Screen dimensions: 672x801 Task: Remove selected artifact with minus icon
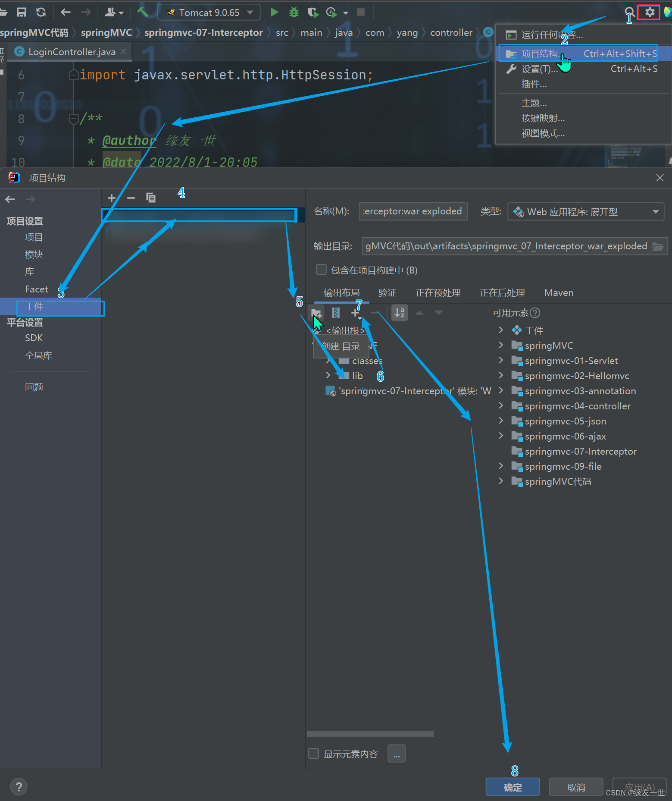pyautogui.click(x=131, y=198)
